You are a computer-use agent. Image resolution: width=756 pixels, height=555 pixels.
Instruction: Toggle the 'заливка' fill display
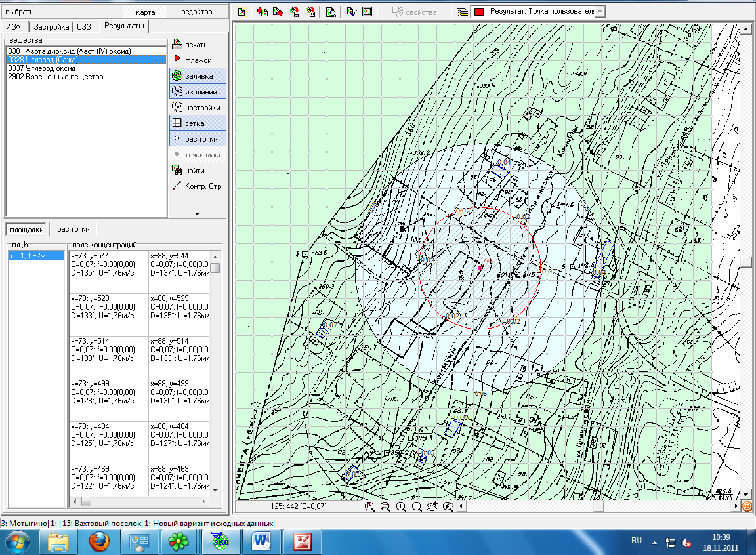197,76
